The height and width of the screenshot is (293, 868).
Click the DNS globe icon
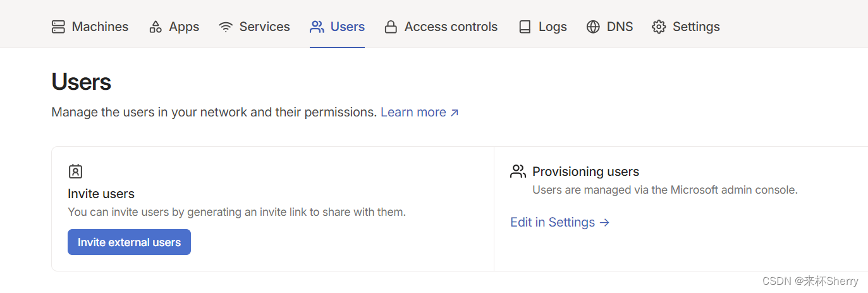[x=593, y=27]
